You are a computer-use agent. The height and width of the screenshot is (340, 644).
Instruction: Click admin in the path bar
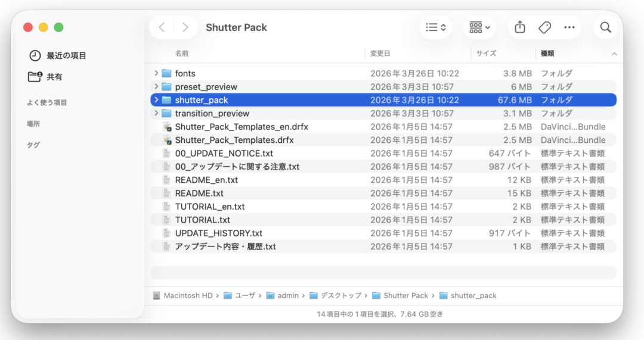click(288, 296)
